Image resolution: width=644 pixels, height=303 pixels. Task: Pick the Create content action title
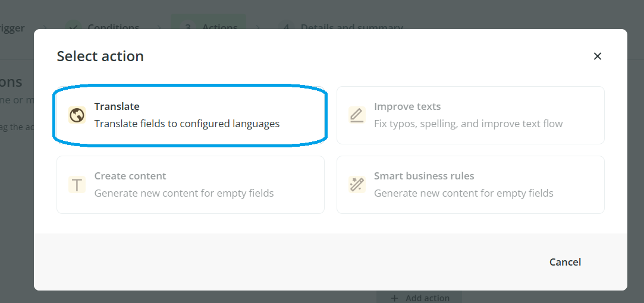pyautogui.click(x=130, y=176)
